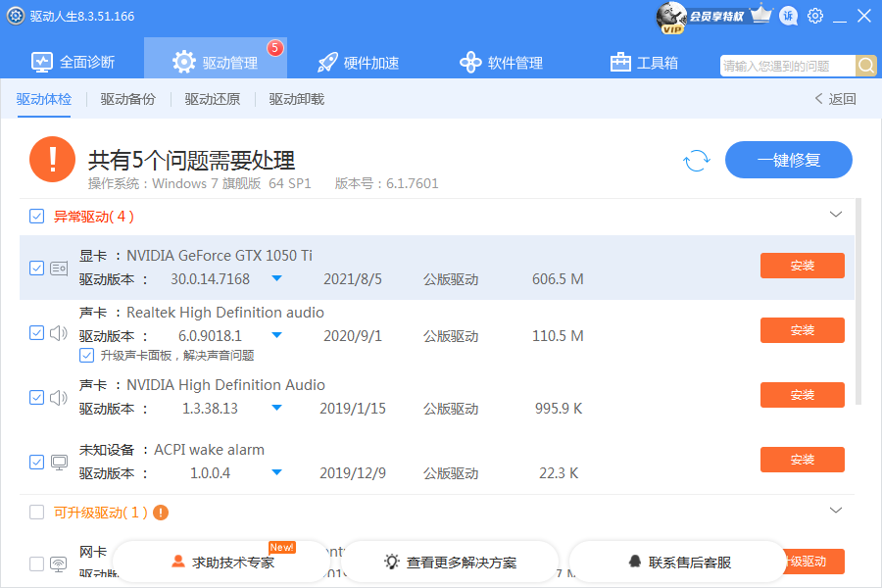Click the 共有5个问题需要处理 headline

[191, 161]
